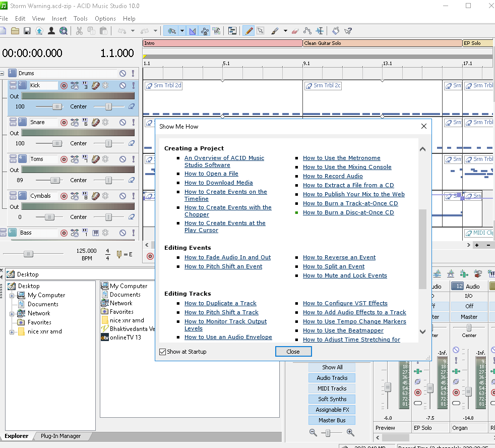Image resolution: width=495 pixels, height=448 pixels.
Task: Click the Zoom In magnifier below the track buttons
Action: pyautogui.click(x=350, y=432)
